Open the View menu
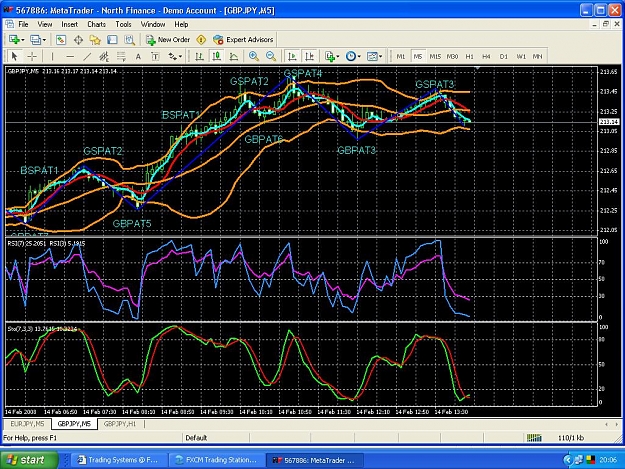Viewport: 625px width, 469px height. [x=45, y=24]
